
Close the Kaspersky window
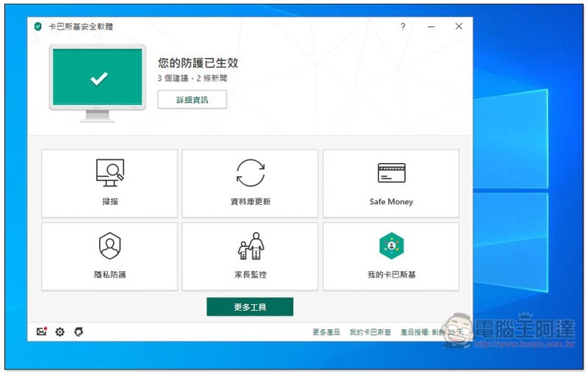pyautogui.click(x=459, y=26)
